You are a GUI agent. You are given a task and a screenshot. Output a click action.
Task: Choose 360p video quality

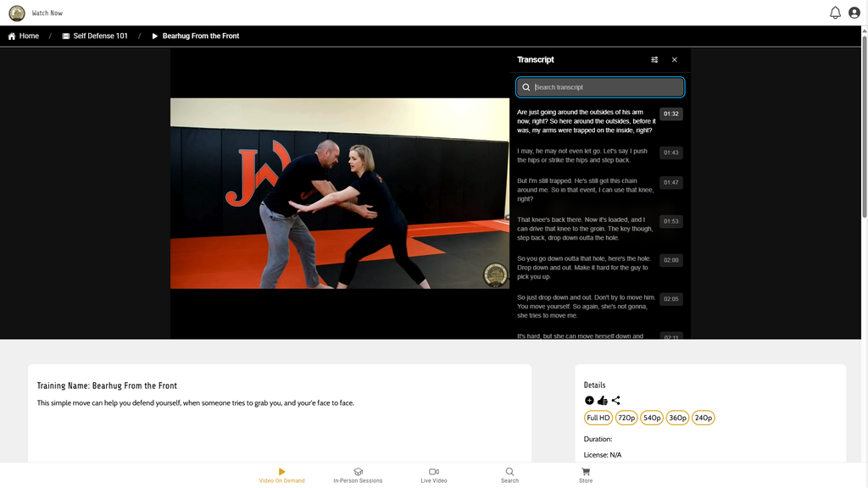pos(677,418)
